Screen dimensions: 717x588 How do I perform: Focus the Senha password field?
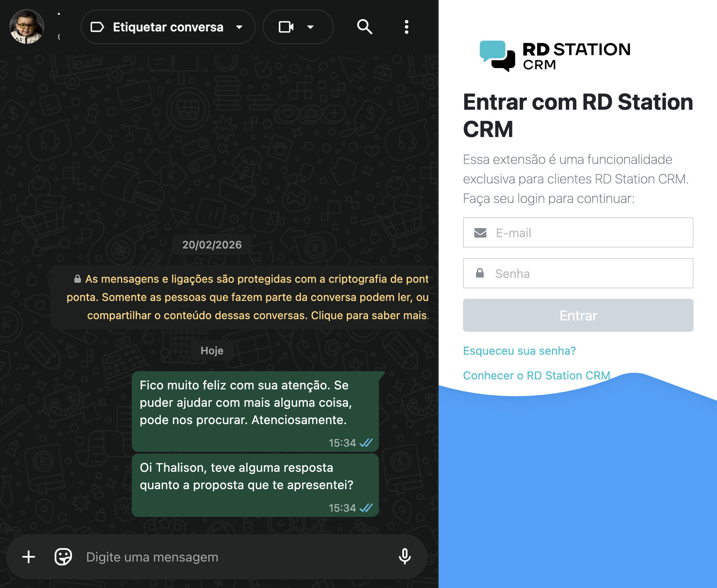pos(578,273)
